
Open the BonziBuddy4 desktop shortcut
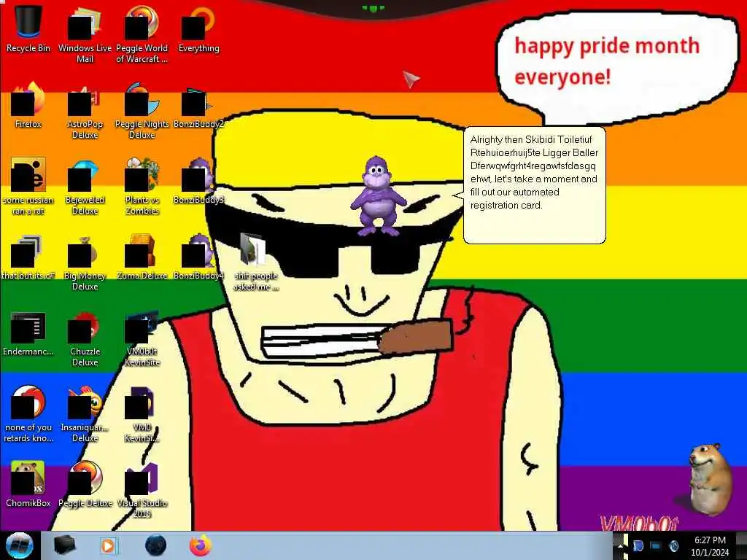(198, 256)
